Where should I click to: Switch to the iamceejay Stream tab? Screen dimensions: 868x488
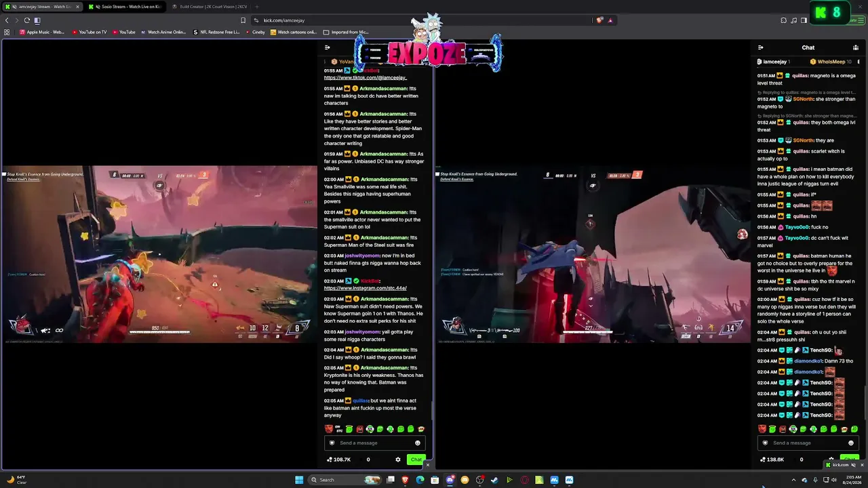[42, 7]
